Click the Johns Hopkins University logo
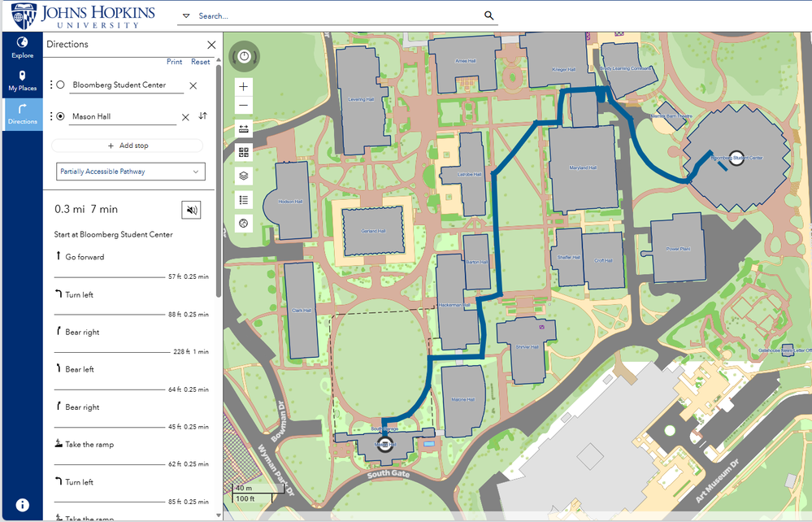The width and height of the screenshot is (812, 522). [x=84, y=16]
